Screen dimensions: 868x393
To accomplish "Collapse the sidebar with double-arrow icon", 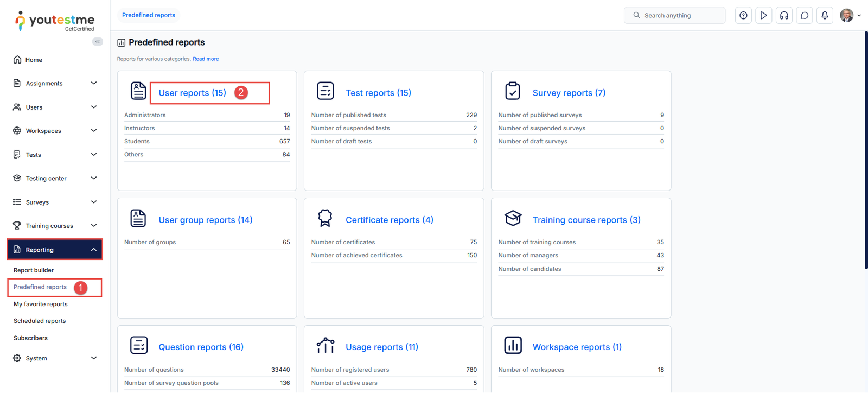I will point(98,42).
